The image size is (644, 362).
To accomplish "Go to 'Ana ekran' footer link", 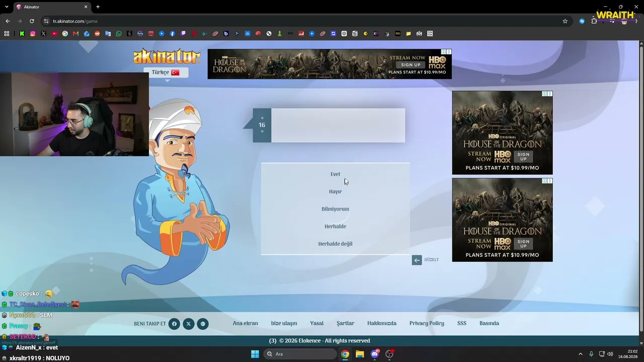I will 245,323.
